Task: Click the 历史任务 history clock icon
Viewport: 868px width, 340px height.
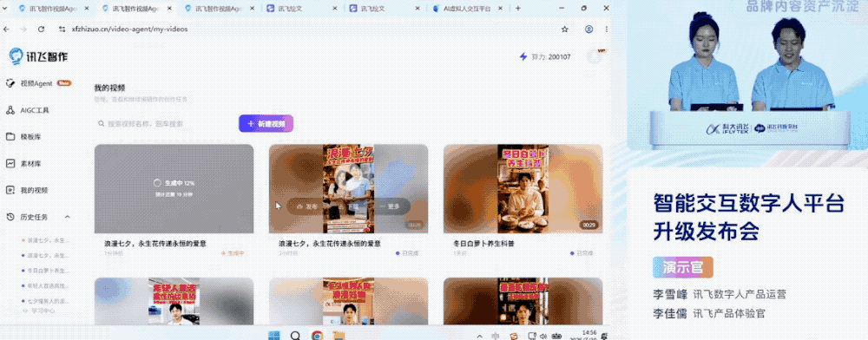Action: 10,217
